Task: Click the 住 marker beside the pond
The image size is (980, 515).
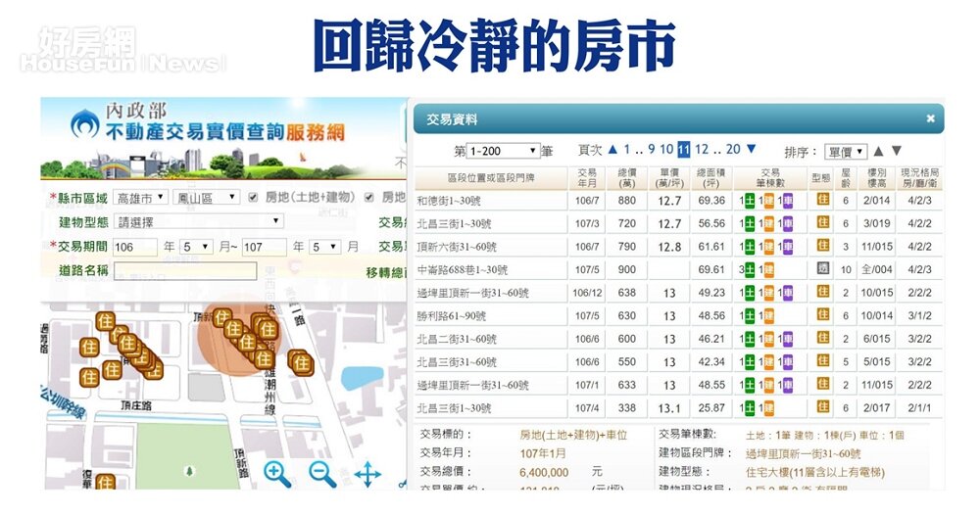Action: click(x=301, y=362)
